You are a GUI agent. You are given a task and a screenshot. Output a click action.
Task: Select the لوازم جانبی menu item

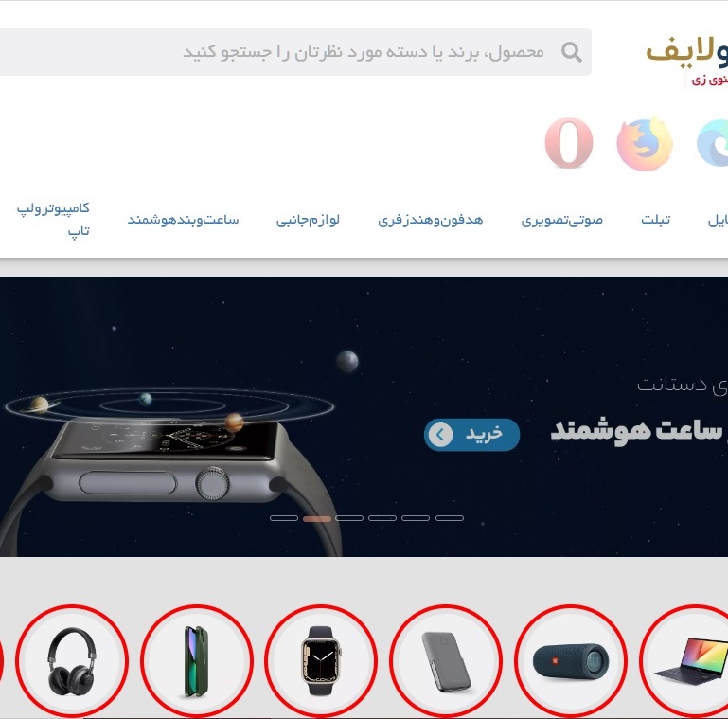click(x=308, y=220)
